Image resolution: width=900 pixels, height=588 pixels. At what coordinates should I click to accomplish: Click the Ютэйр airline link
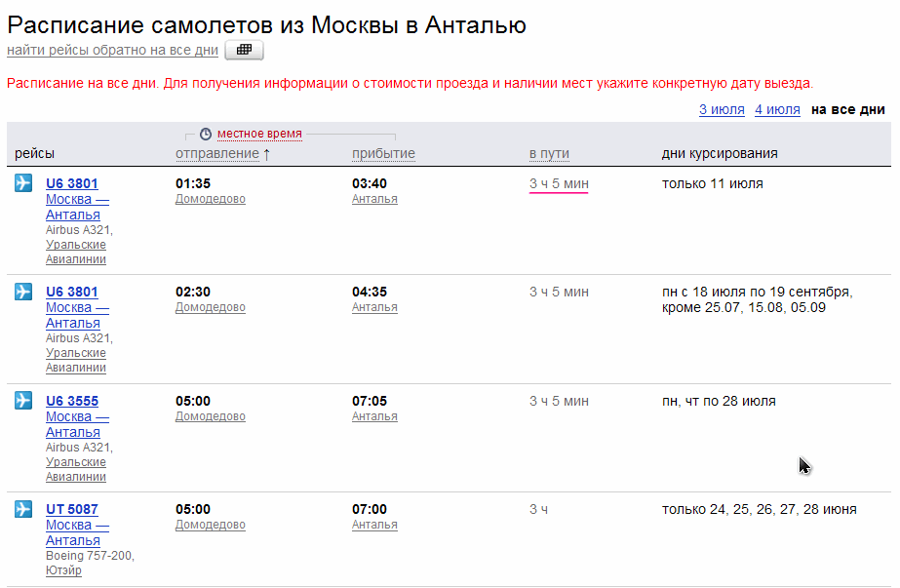63,571
